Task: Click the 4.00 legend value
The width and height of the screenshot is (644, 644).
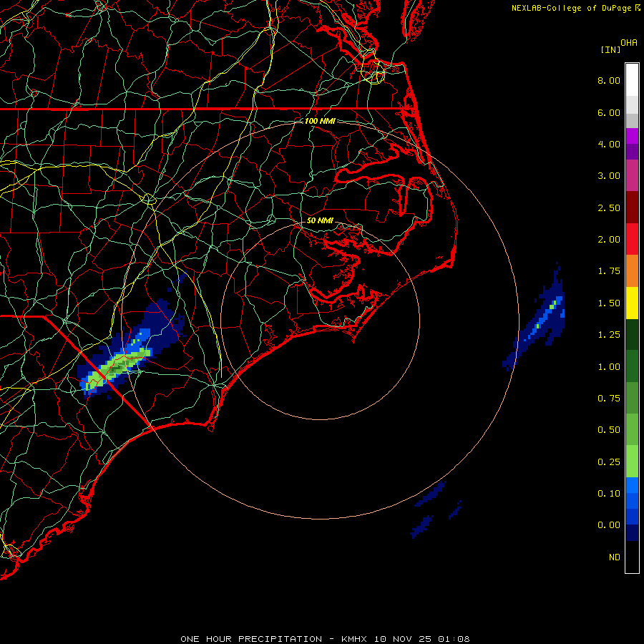Action: coord(609,144)
